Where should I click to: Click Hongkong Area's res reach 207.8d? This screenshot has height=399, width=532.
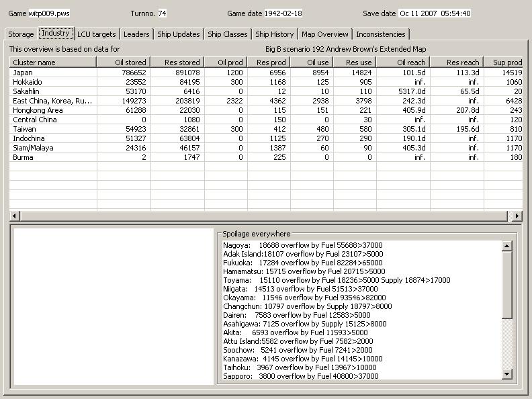(x=467, y=110)
